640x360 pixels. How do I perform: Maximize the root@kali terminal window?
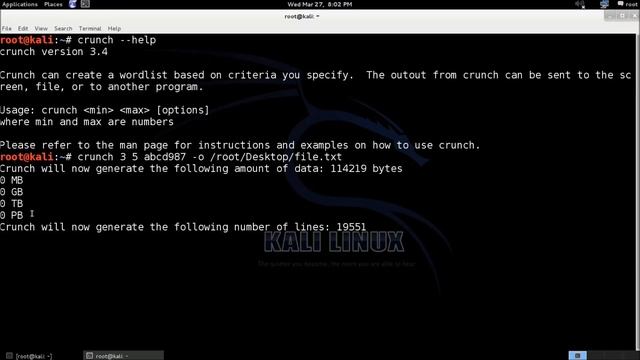click(x=622, y=16)
